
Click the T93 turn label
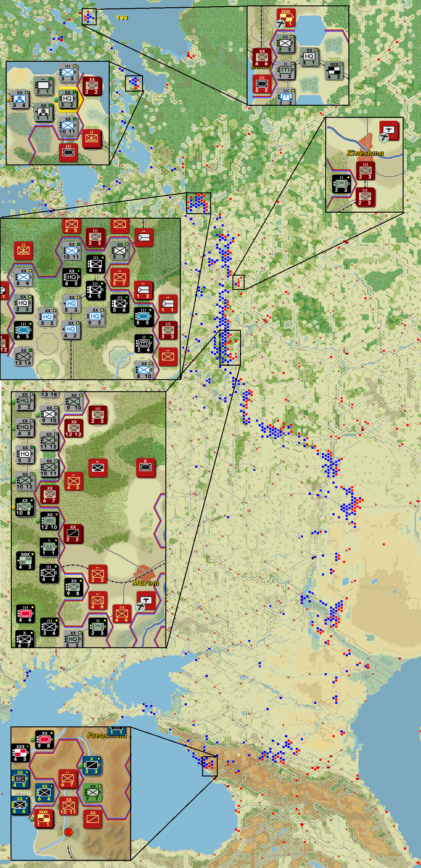[x=122, y=17]
